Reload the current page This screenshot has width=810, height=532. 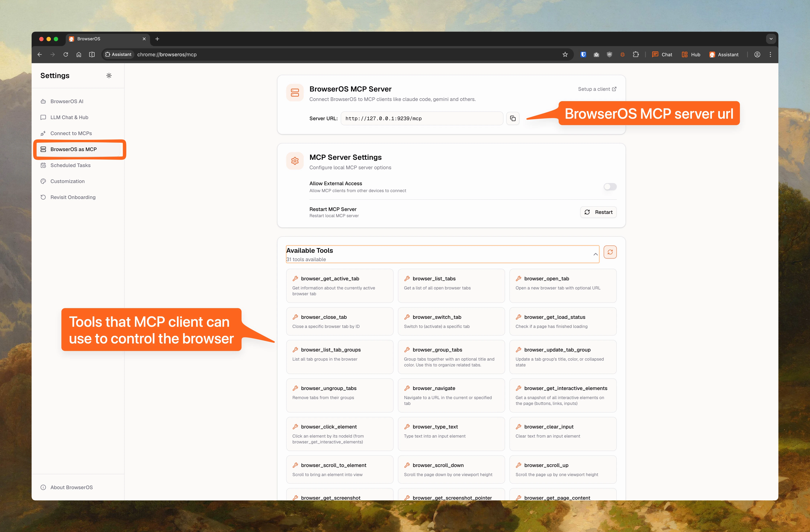pos(66,54)
